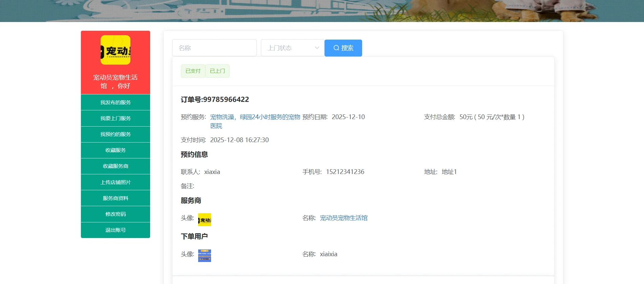The image size is (644, 284).
Task: Click the greeting text 宠动员宠物生活馆,你好
Action: click(x=116, y=82)
